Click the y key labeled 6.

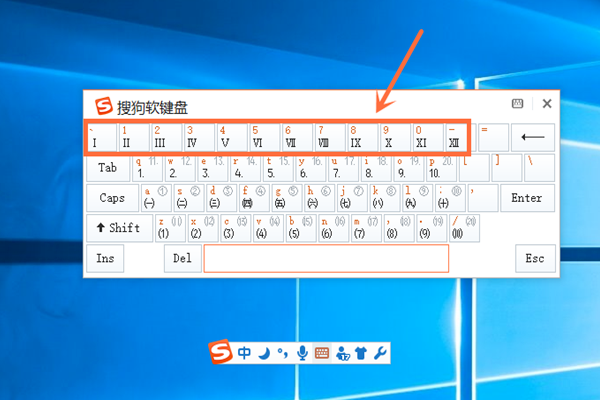point(311,168)
